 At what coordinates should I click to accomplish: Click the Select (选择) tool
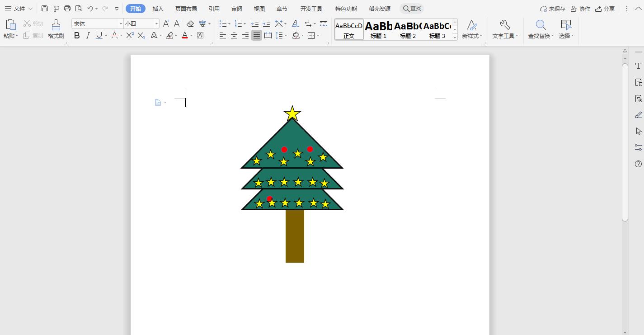(566, 29)
